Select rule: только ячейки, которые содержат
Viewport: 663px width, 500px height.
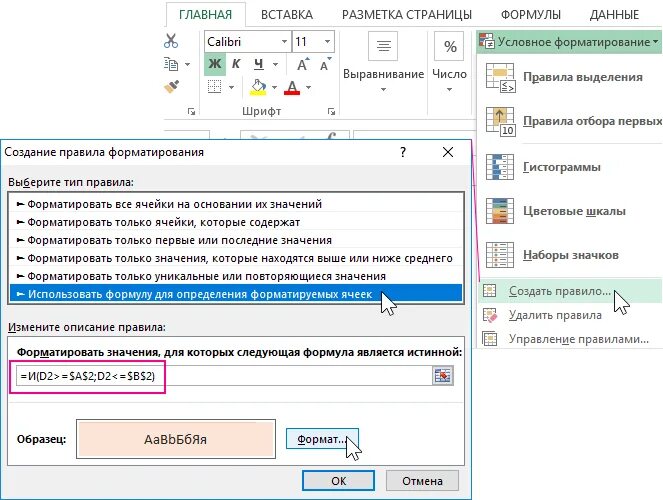click(x=236, y=222)
